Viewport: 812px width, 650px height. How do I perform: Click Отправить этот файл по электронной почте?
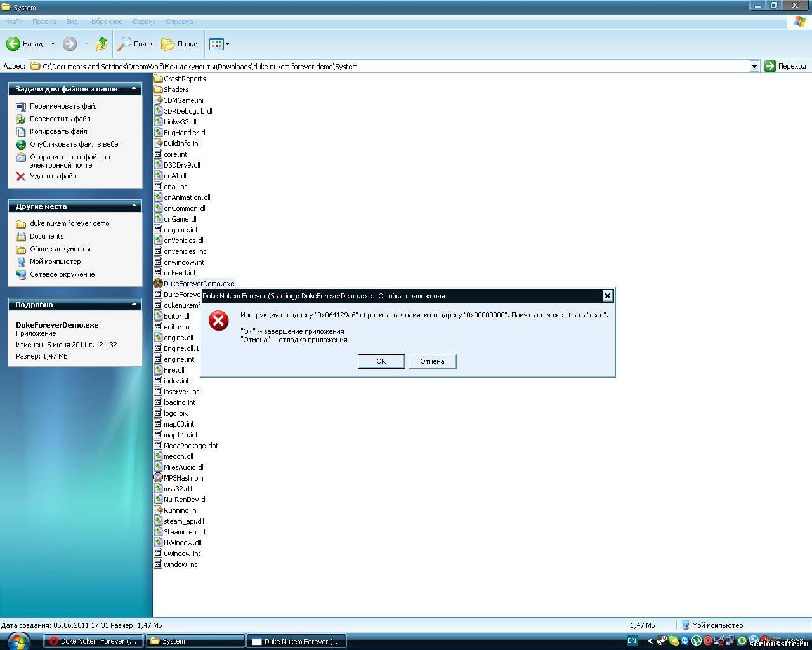coord(70,161)
